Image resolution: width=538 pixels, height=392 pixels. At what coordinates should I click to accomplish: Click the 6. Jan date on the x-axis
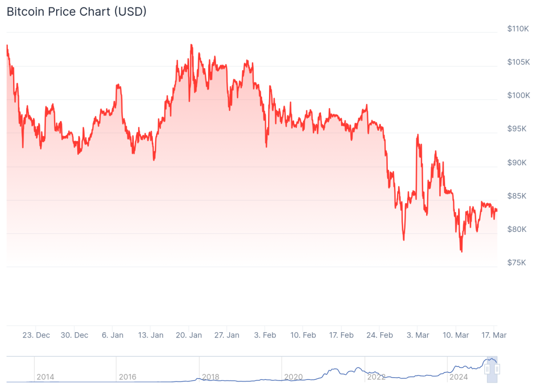112,335
